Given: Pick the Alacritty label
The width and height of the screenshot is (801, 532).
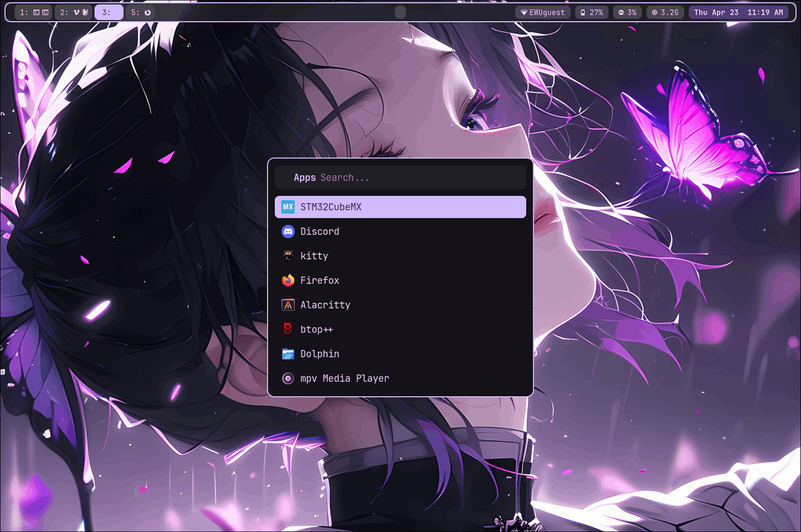Looking at the screenshot, I should (x=325, y=305).
